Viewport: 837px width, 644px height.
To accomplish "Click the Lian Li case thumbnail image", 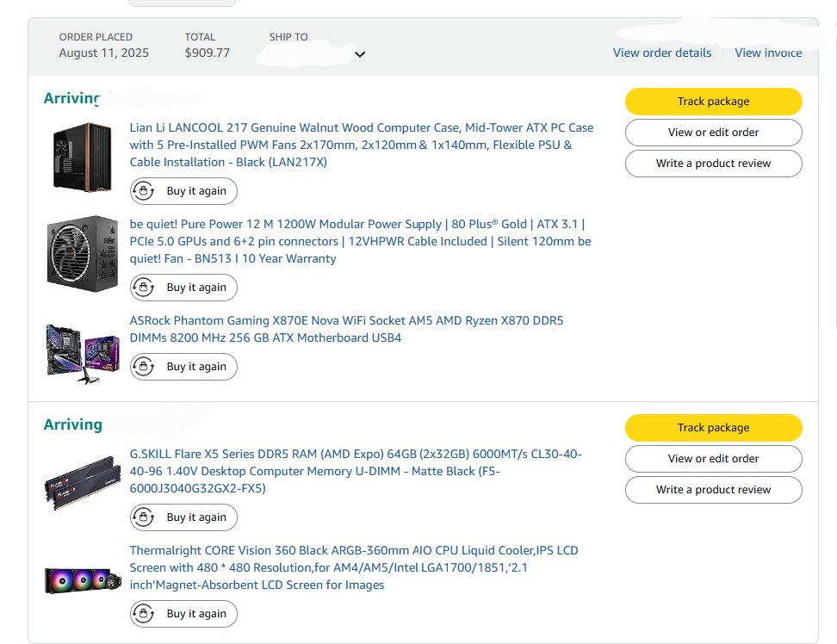I will [x=82, y=157].
